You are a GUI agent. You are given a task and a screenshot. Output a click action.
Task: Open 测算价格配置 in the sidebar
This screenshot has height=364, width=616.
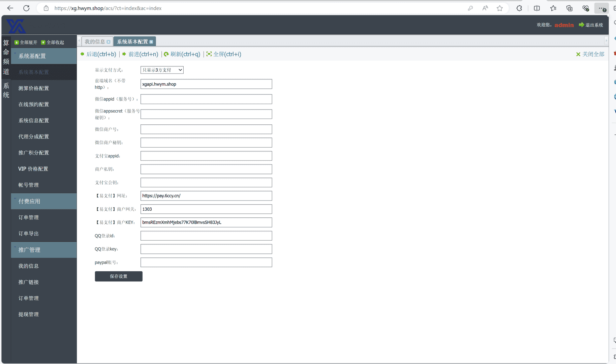coord(34,88)
